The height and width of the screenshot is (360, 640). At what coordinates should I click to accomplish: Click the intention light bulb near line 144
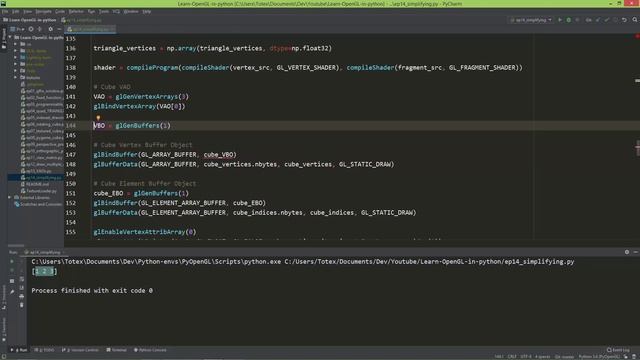(98, 118)
